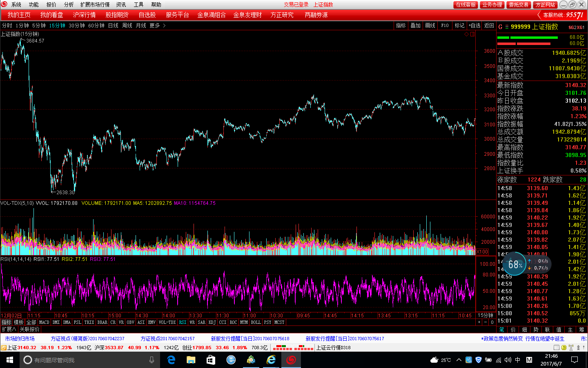Select the MACD indicator tab

point(44,322)
